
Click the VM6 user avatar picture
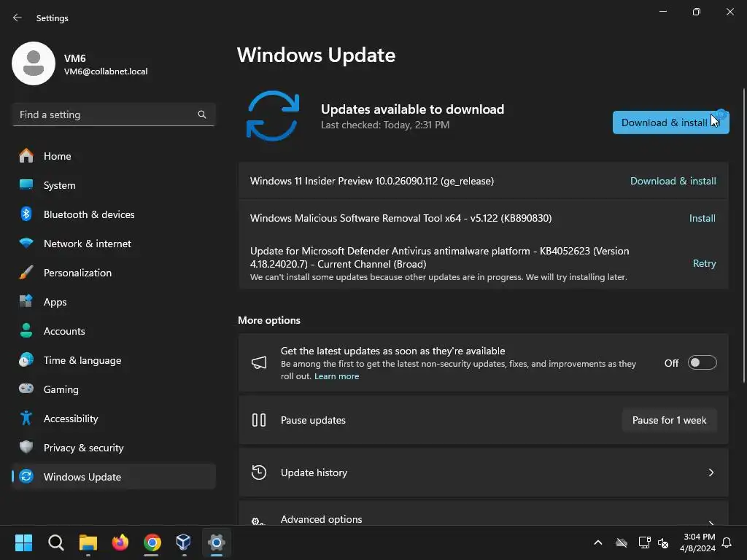(34, 63)
